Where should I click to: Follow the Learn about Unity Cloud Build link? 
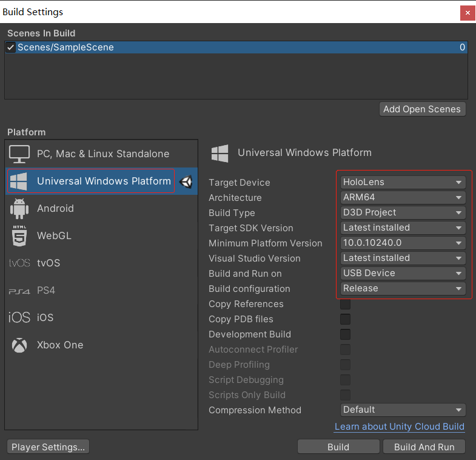(x=399, y=427)
